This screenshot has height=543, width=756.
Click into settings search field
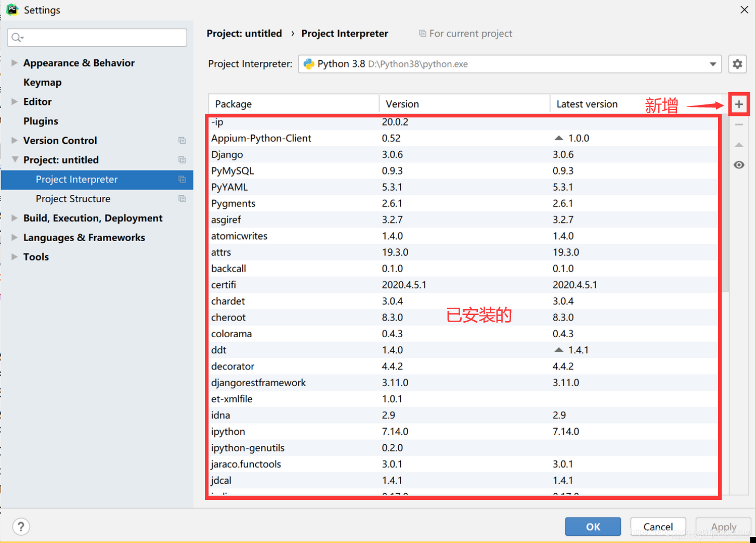tap(97, 37)
